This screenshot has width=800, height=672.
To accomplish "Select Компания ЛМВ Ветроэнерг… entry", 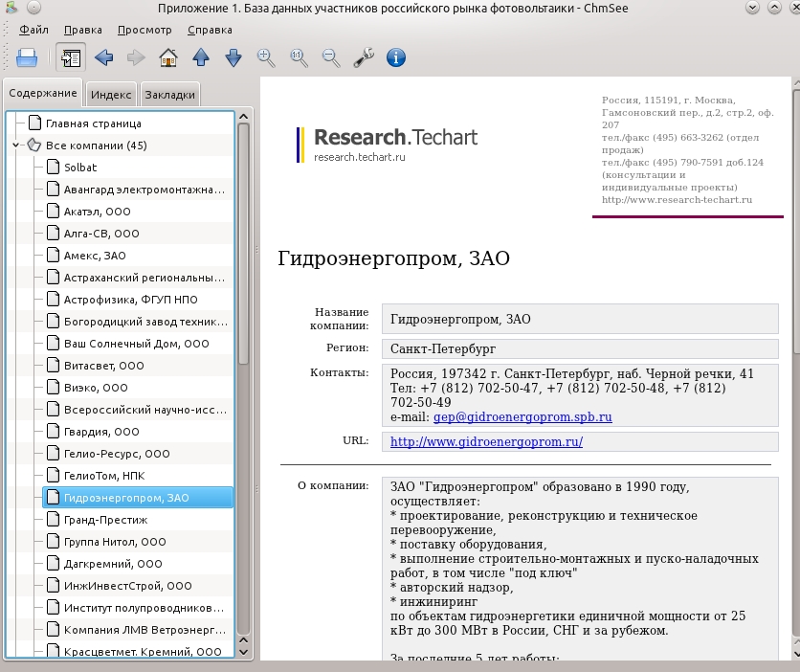I will (144, 629).
